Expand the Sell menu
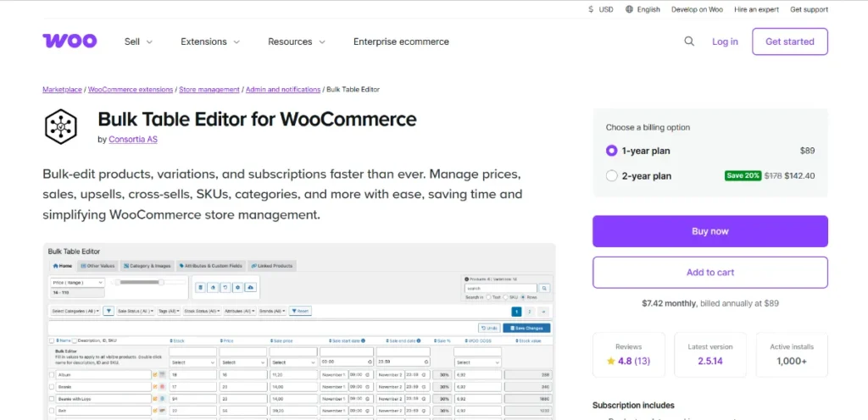This screenshot has height=420, width=868. coord(138,41)
